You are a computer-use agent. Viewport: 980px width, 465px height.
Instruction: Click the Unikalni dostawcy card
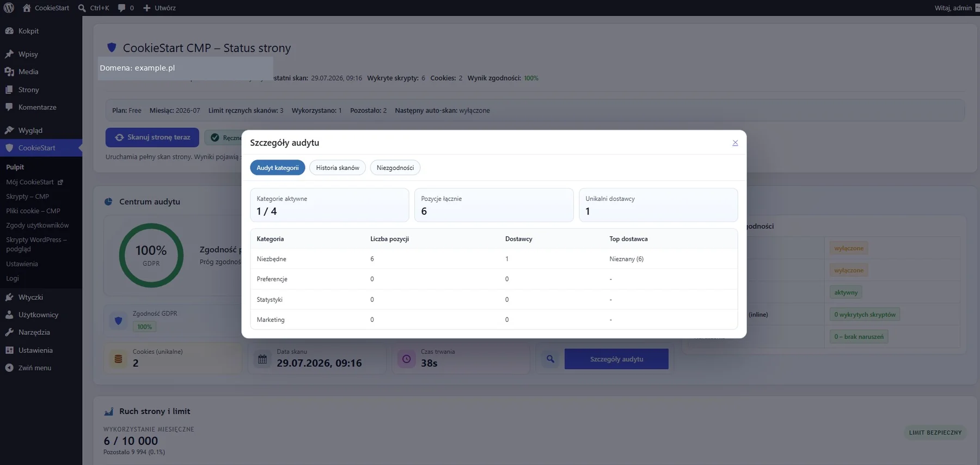658,205
